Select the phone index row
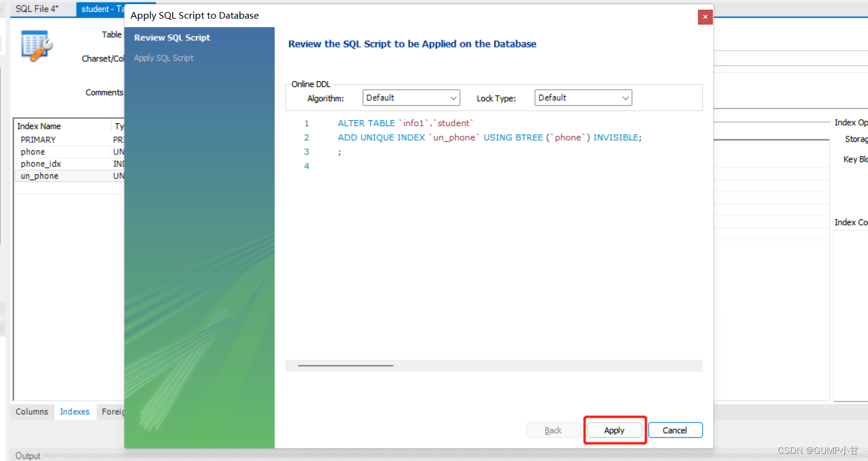The height and width of the screenshot is (461, 868). (69, 151)
